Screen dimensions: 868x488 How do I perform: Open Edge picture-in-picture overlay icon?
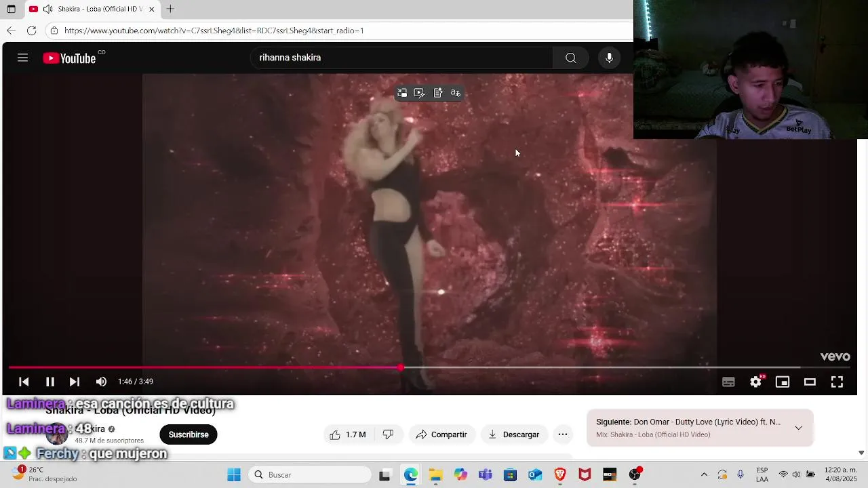coord(402,93)
